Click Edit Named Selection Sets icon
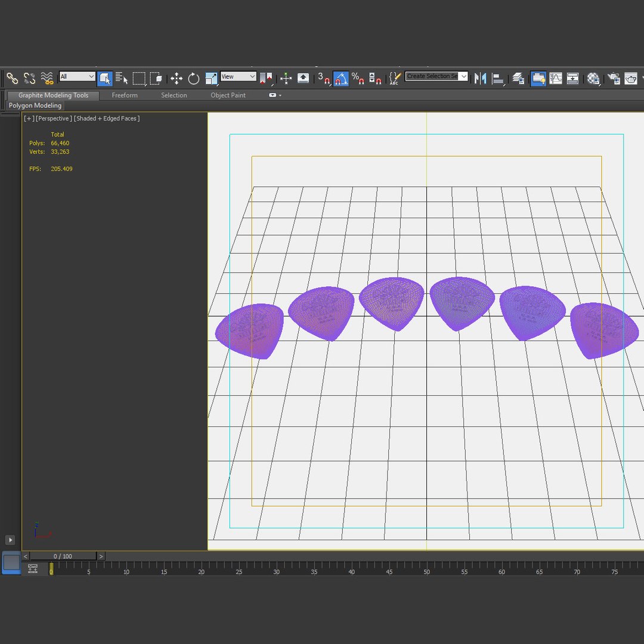This screenshot has height=644, width=644. coord(395,78)
